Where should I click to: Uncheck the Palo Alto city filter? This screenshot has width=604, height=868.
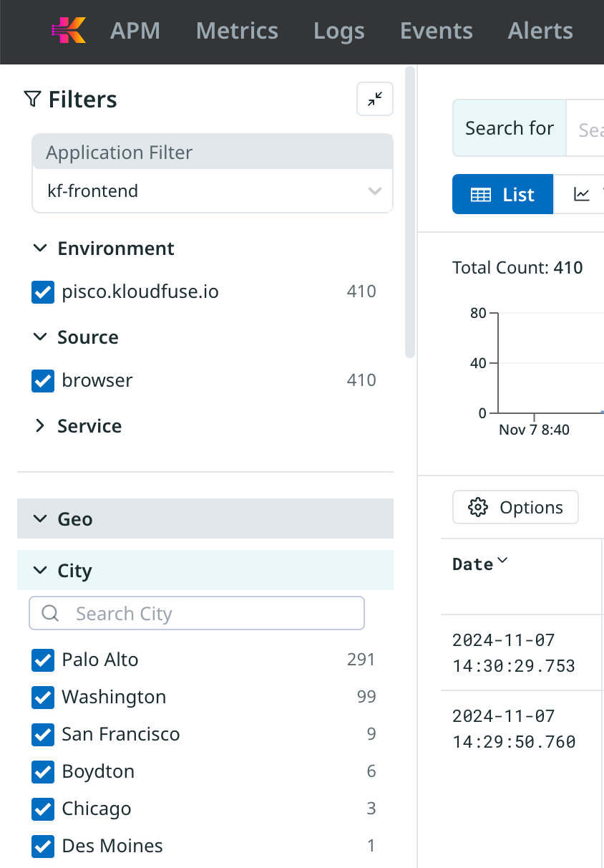44,660
